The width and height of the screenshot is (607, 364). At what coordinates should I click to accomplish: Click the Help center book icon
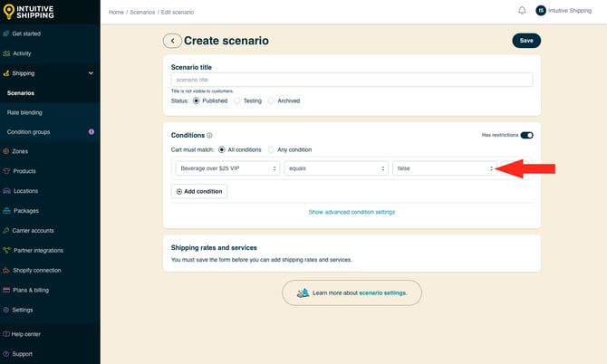point(6,334)
